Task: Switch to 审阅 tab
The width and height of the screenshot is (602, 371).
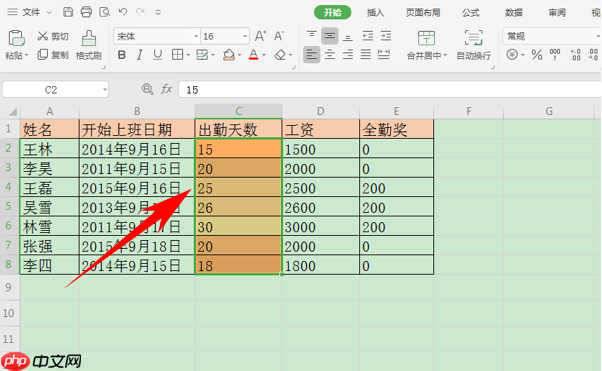Action: coord(557,13)
